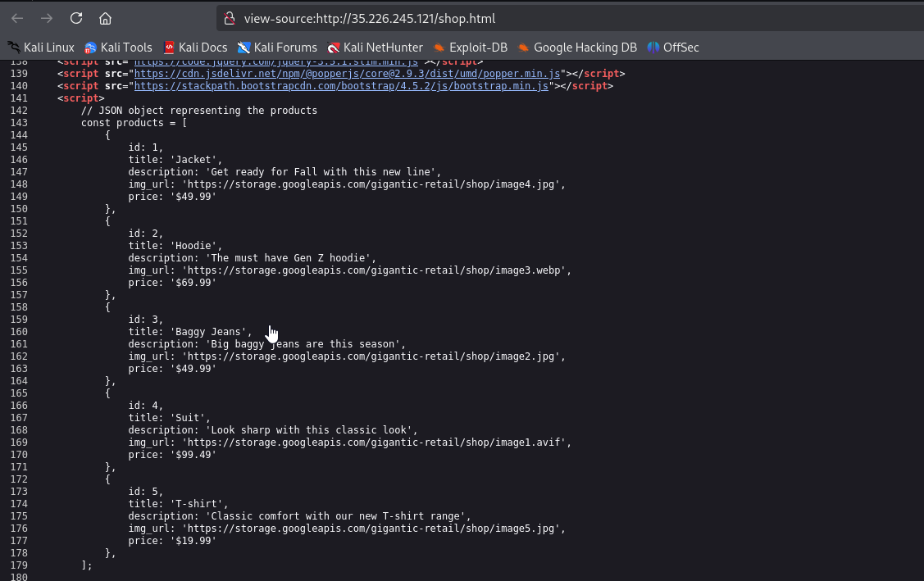Click the browser forward arrow
This screenshot has width=924, height=581.
pos(47,18)
